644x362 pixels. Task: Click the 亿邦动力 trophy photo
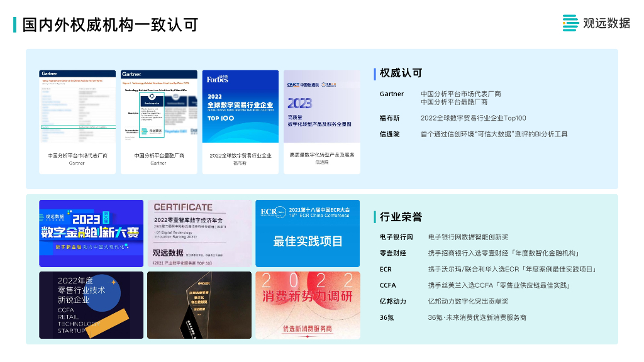click(199, 305)
